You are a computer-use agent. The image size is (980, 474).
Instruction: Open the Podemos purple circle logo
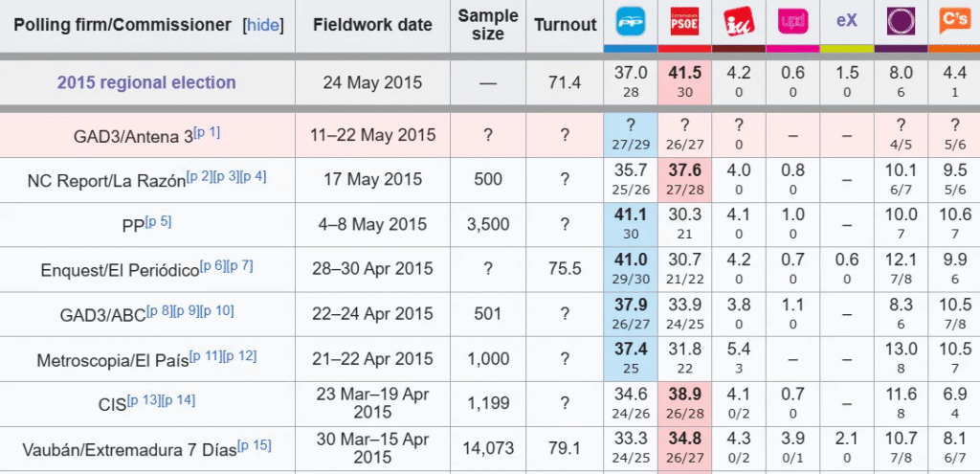[900, 19]
